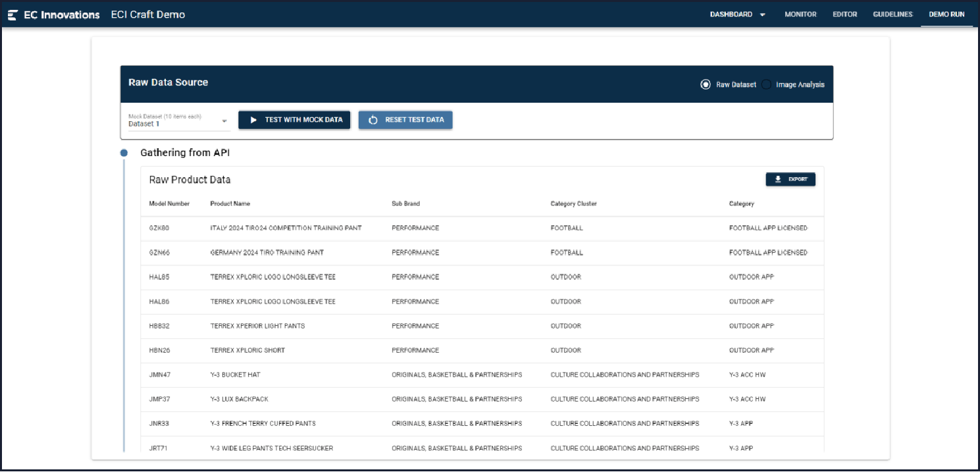Click the EC Innovations logo icon
The width and height of the screenshot is (980, 472).
coord(13,14)
